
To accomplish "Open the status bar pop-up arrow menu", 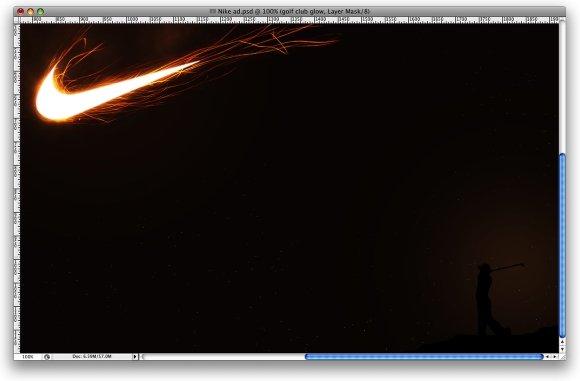I will [x=135, y=357].
